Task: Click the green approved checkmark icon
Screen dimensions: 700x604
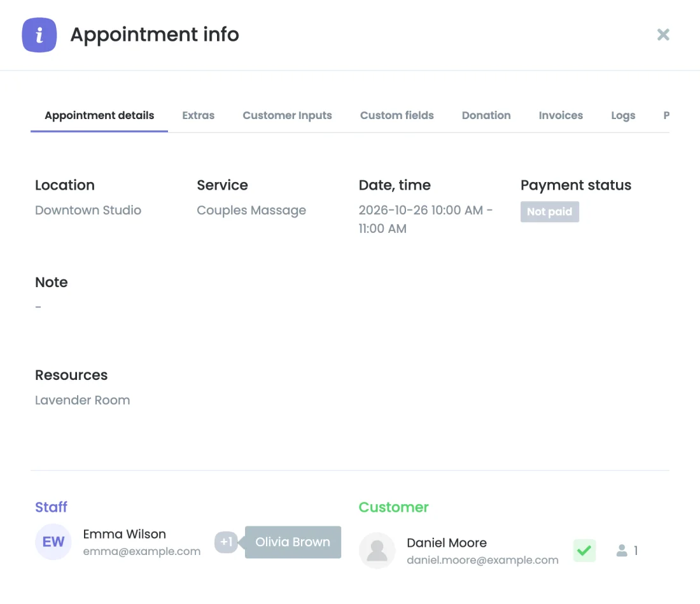Action: [584, 551]
